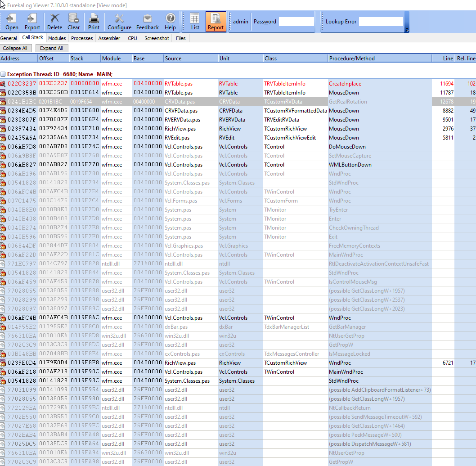The height and width of the screenshot is (466, 476).
Task: Click the Feedback toolbar icon
Action: pos(148,22)
